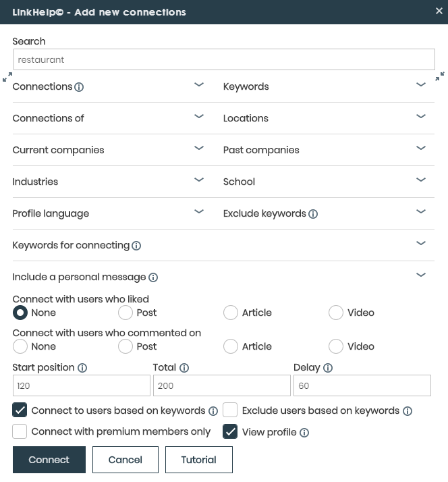Click the Total field info icon
448x482 pixels.
pyautogui.click(x=184, y=368)
